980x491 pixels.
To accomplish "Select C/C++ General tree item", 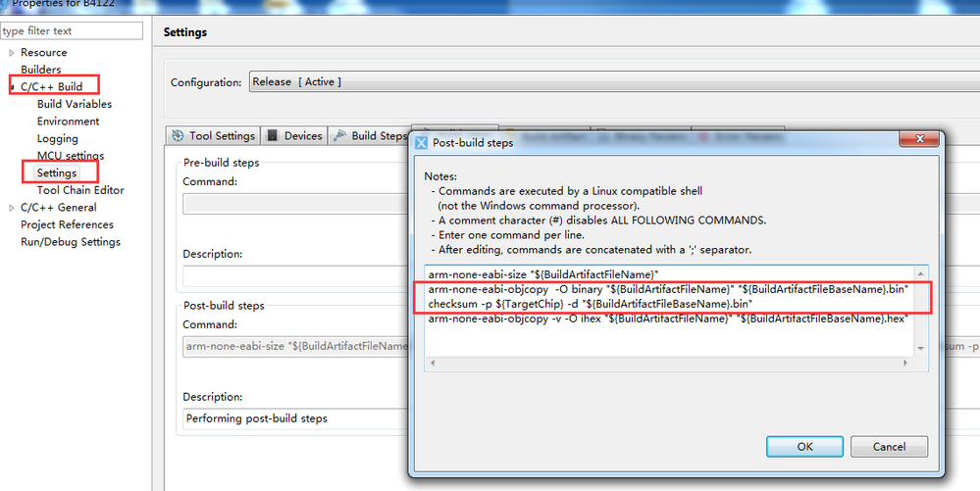I will [x=59, y=208].
